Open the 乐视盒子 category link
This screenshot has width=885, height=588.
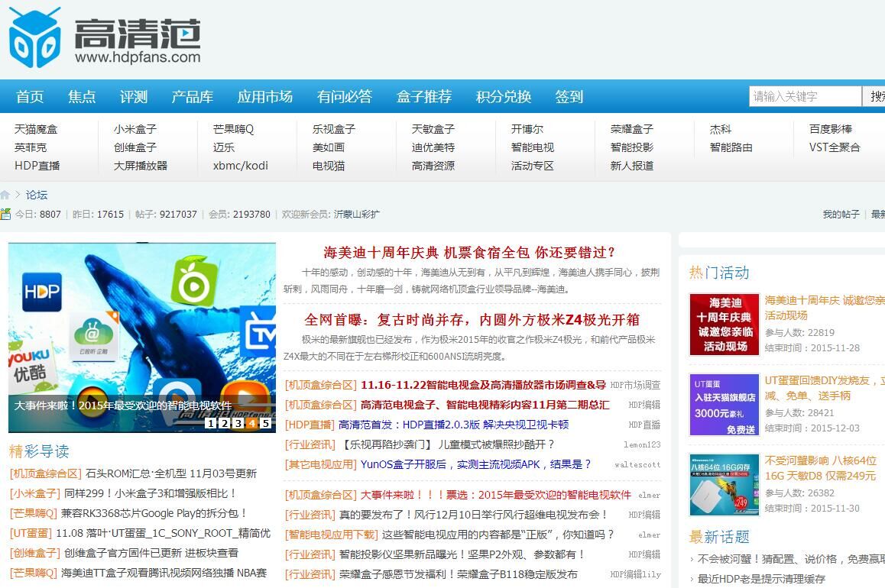coord(334,129)
